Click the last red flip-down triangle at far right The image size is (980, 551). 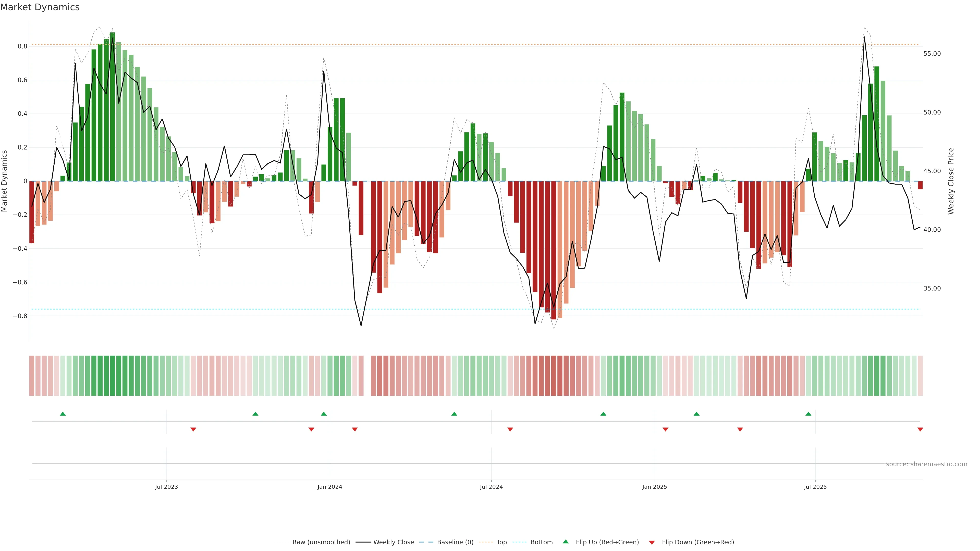point(920,429)
